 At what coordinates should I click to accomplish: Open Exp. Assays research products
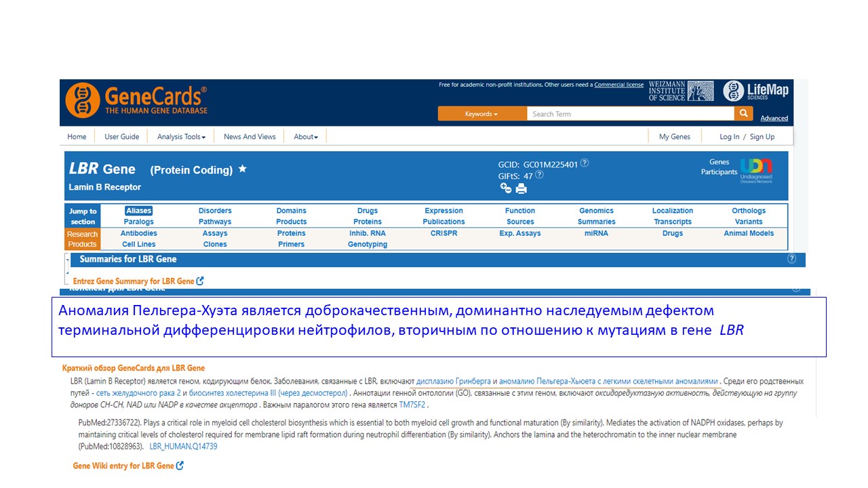tap(520, 233)
